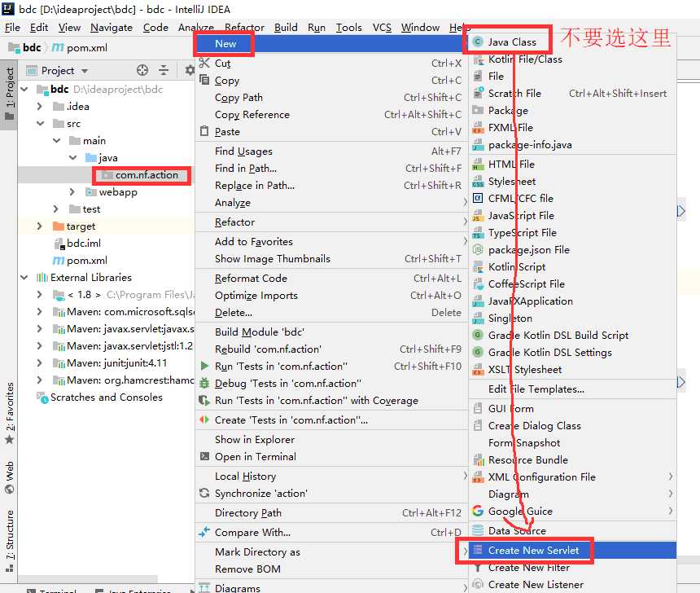Click the Locate/scroll-from-source target icon
700x593 pixels.
(142, 70)
